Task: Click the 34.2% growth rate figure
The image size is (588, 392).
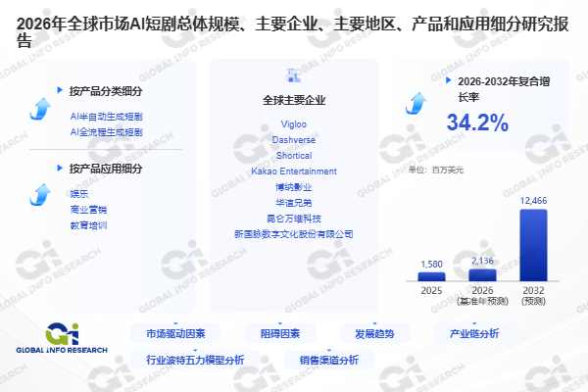Action: (477, 122)
